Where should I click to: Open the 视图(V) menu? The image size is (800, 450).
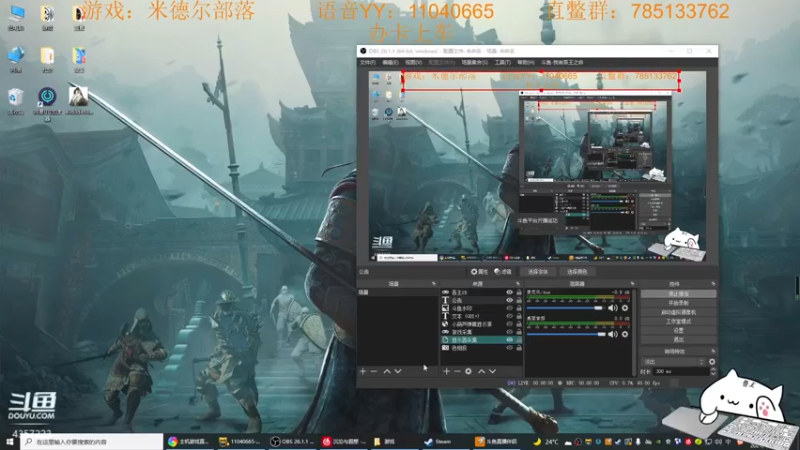click(413, 62)
